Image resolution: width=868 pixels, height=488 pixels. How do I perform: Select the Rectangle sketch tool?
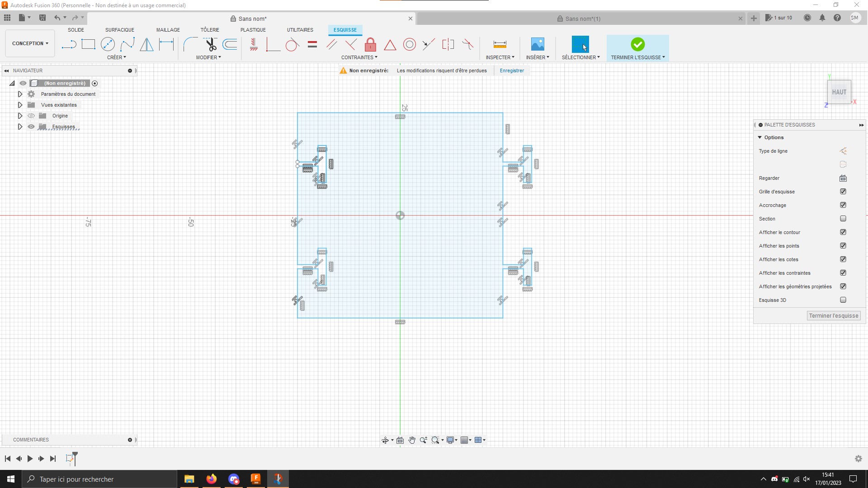click(88, 44)
